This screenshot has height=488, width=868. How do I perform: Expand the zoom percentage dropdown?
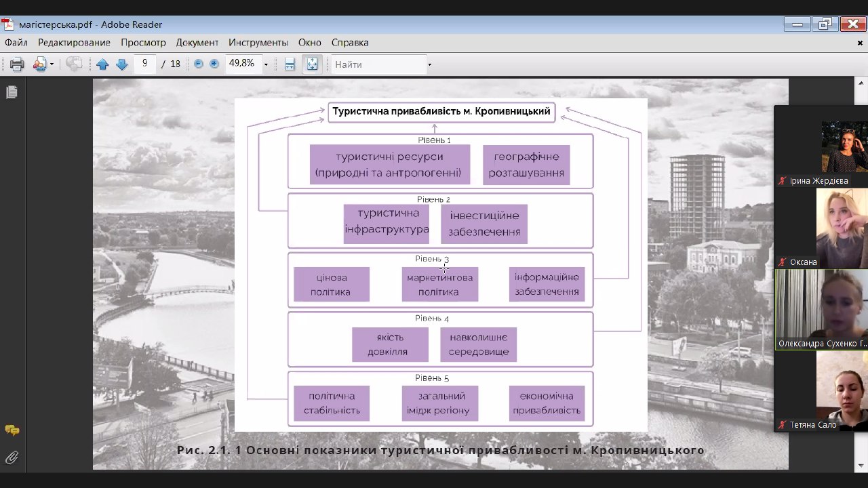coord(266,65)
